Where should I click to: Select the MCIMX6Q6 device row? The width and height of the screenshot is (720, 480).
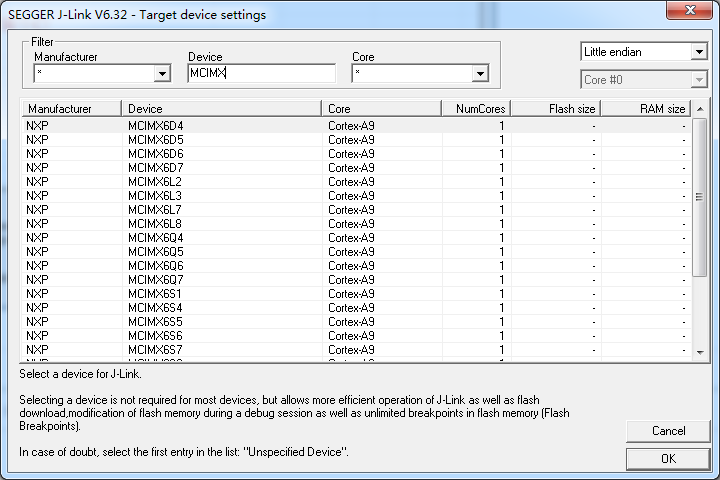(356, 266)
